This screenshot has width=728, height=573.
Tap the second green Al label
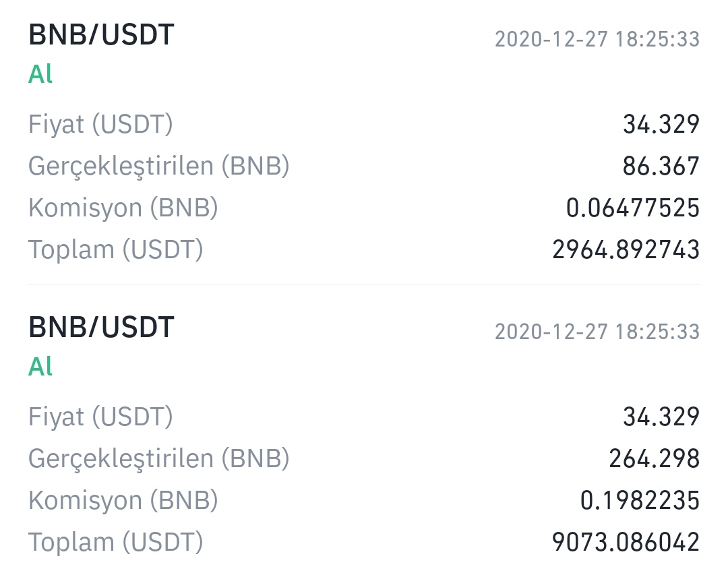[x=40, y=367]
